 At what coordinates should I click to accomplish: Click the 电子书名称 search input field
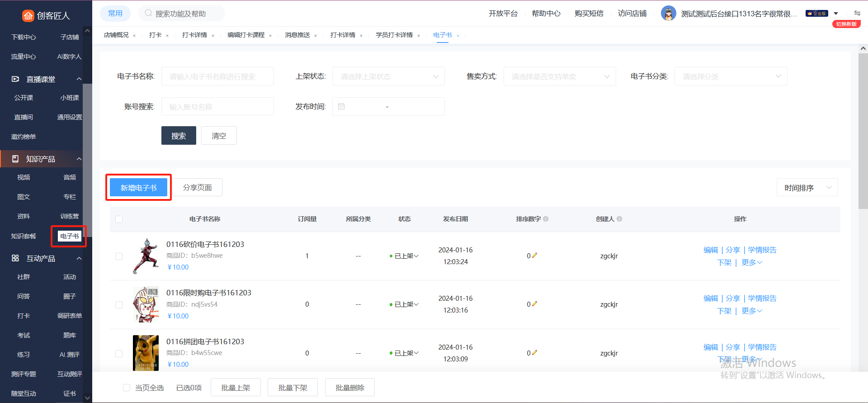click(217, 76)
